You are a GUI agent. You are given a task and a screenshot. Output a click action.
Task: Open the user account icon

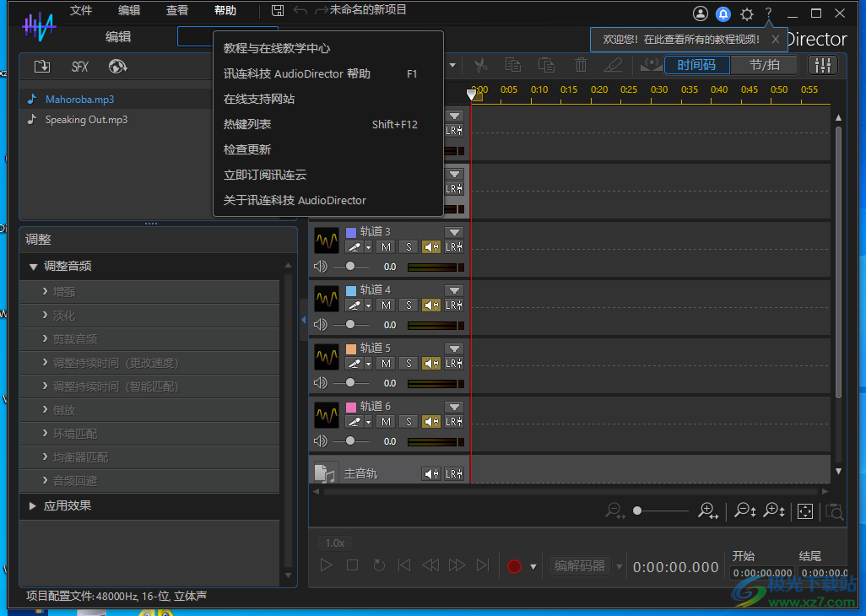pos(701,14)
